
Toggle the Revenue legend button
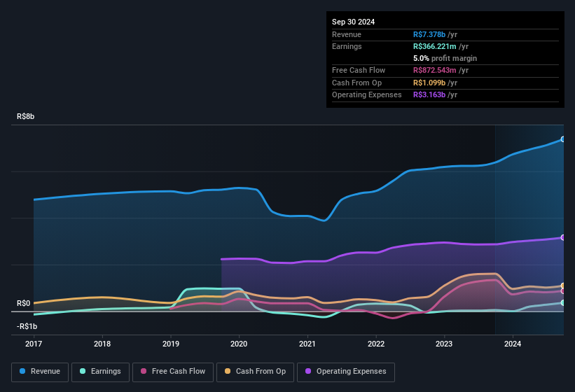click(40, 372)
